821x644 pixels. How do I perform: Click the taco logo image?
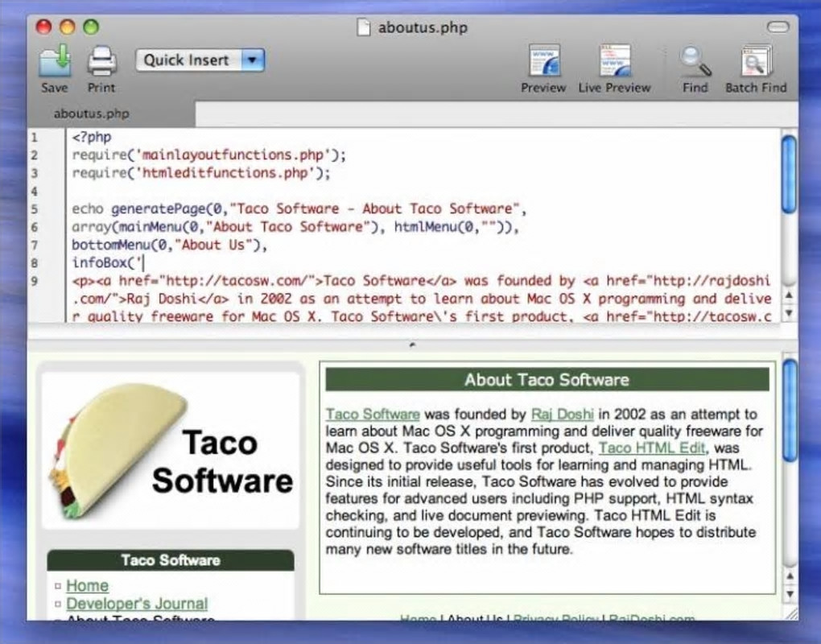[x=116, y=452]
